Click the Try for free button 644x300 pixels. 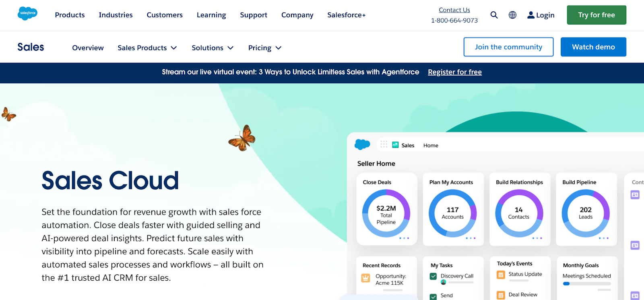click(x=596, y=15)
